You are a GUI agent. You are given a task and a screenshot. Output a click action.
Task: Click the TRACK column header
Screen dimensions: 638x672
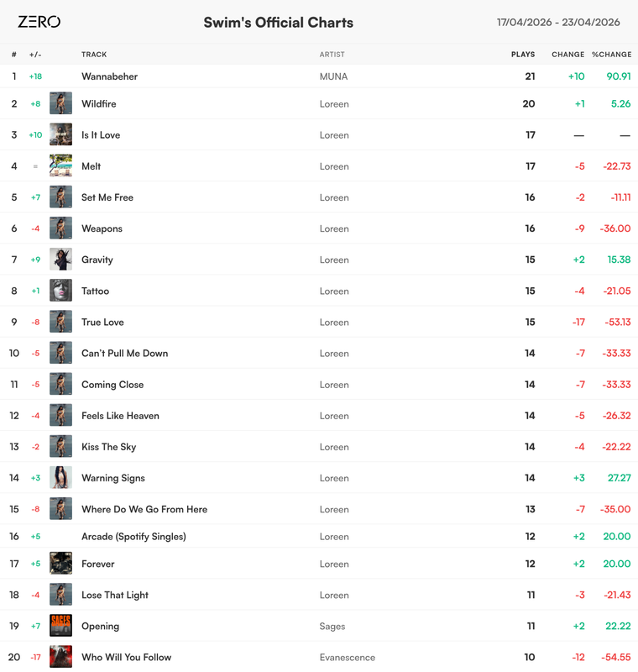[94, 55]
